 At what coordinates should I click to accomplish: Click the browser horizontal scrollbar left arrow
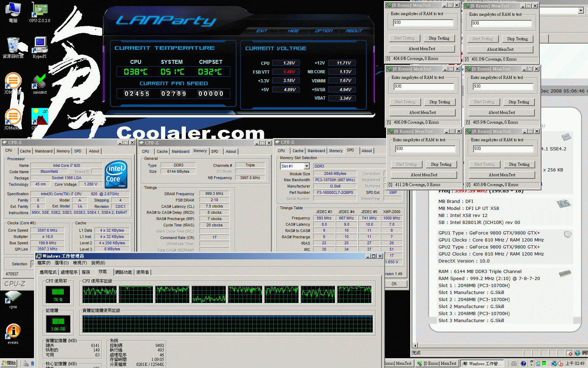click(x=415, y=346)
